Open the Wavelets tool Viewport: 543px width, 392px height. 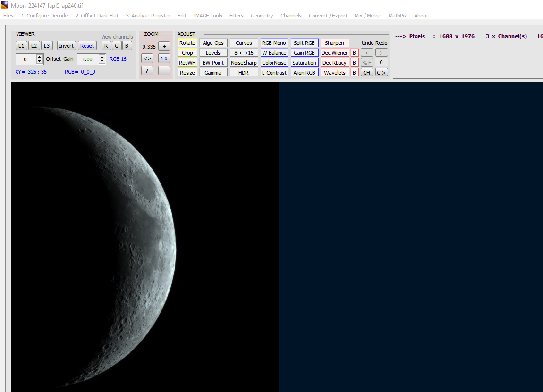335,73
